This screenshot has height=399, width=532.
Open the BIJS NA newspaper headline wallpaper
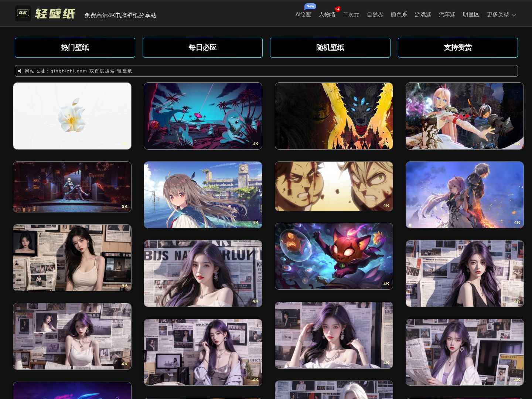[203, 273]
